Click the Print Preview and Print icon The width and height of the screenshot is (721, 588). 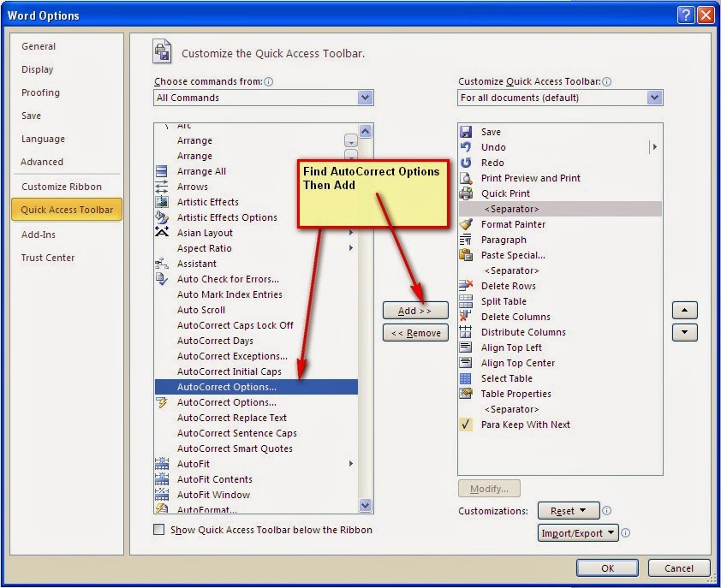466,178
